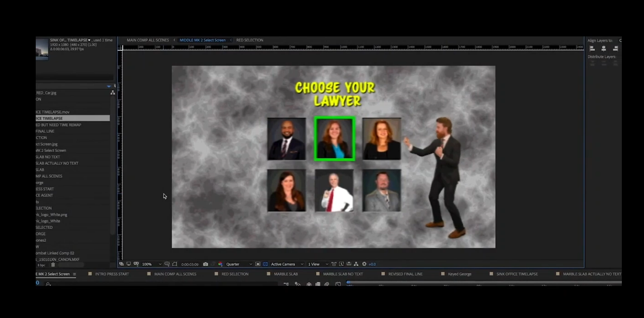Click the SINK OFFICE TIMELAPSE thumbnail preview
The image size is (644, 318).
point(42,49)
